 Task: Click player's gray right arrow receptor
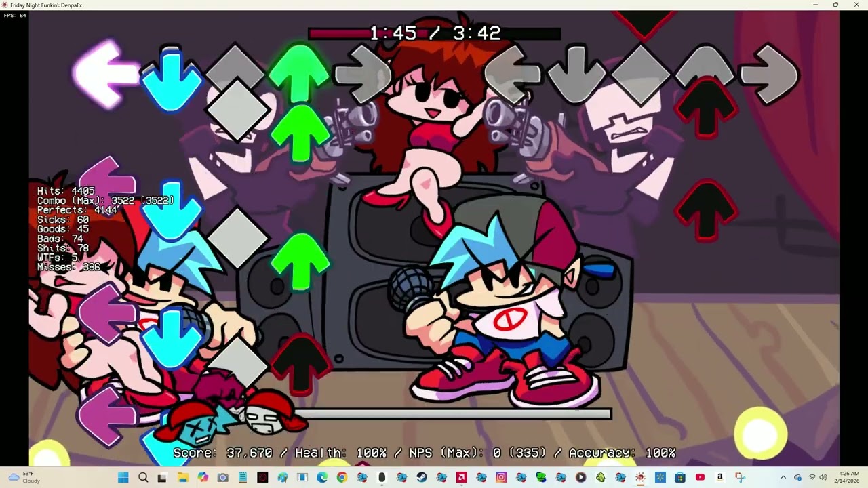click(769, 75)
